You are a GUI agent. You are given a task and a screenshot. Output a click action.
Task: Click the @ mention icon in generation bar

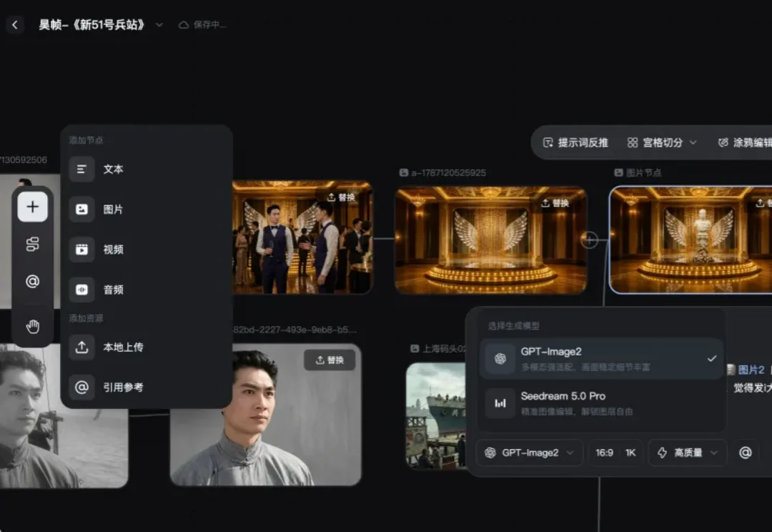click(746, 453)
